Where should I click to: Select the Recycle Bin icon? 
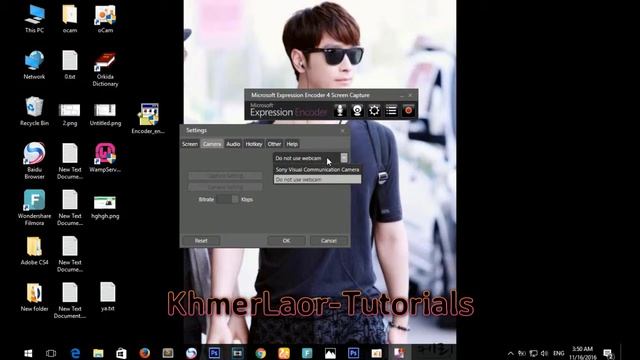pyautogui.click(x=34, y=111)
